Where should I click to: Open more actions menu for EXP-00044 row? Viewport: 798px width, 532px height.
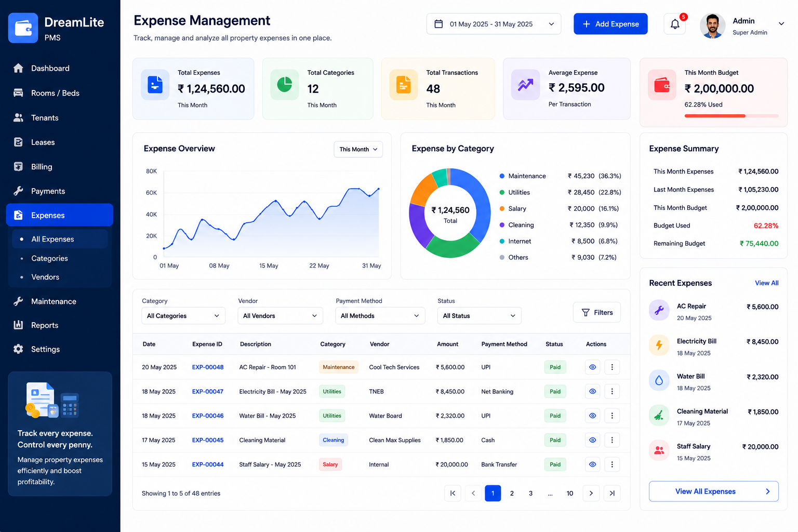[x=612, y=464]
